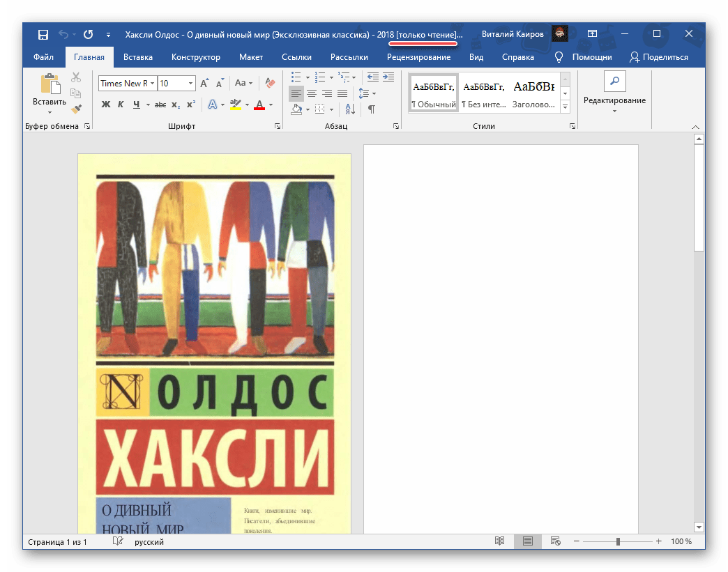The height and width of the screenshot is (572, 728).
Task: Click the Вставить paste icon
Action: point(50,84)
